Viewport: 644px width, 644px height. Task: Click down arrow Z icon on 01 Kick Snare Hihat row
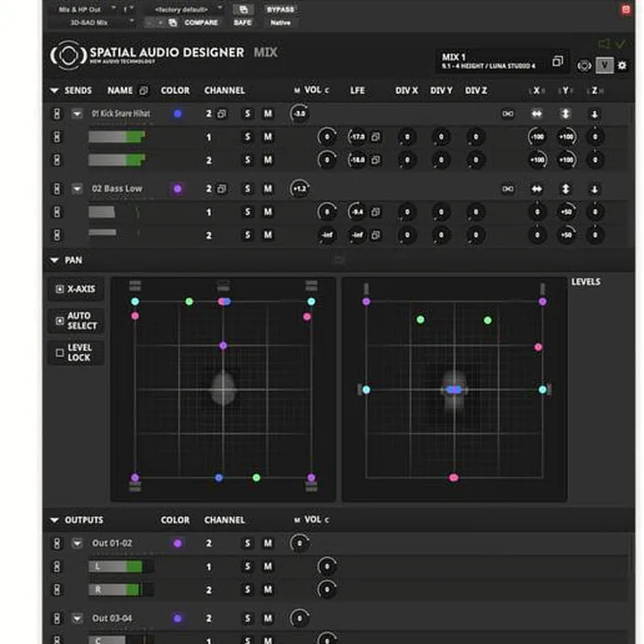[594, 114]
